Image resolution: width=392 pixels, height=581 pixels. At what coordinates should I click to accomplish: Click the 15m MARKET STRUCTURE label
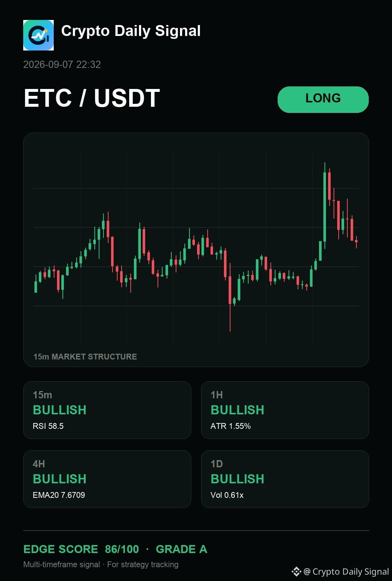click(x=85, y=357)
